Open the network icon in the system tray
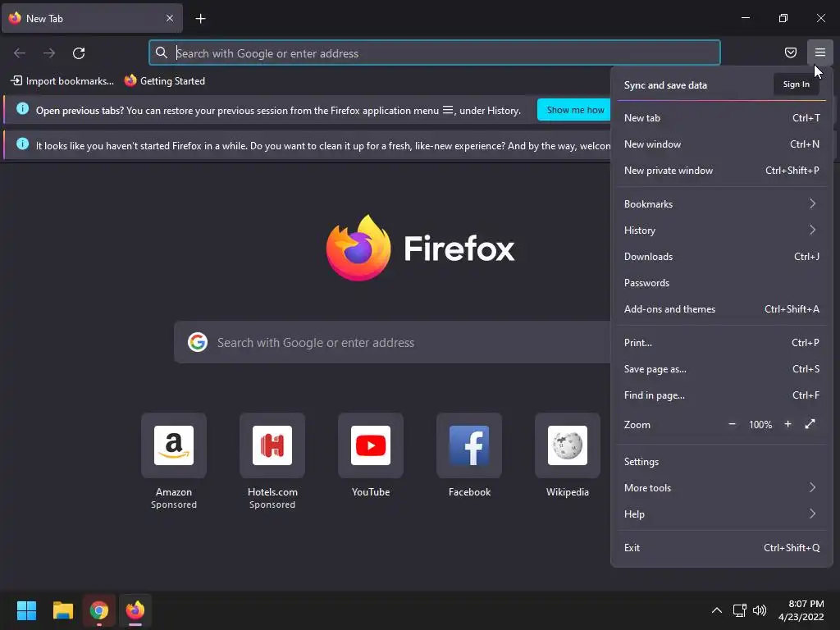840x630 pixels. [740, 610]
